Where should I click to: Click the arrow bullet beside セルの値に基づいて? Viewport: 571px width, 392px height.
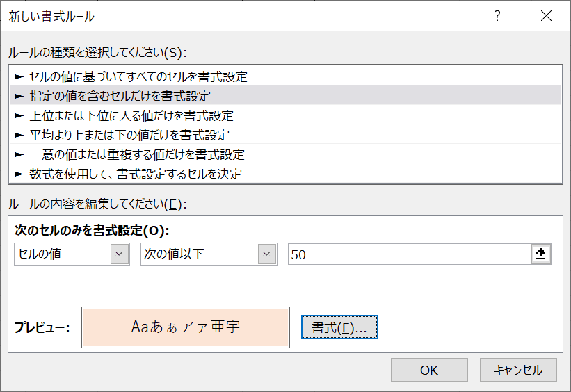(19, 76)
